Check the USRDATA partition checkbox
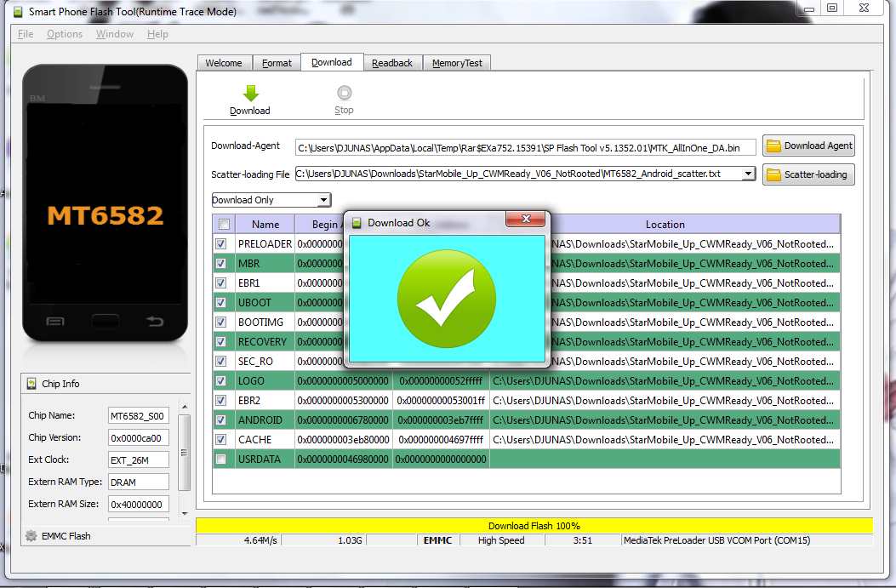The height and width of the screenshot is (588, 896). (x=221, y=459)
